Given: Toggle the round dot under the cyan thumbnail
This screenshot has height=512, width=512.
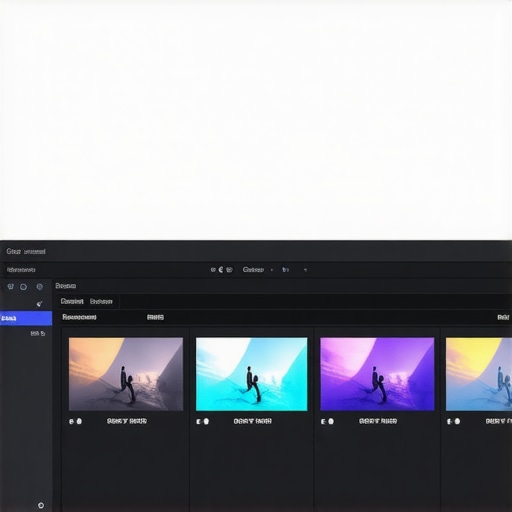Looking at the screenshot, I should coord(206,421).
